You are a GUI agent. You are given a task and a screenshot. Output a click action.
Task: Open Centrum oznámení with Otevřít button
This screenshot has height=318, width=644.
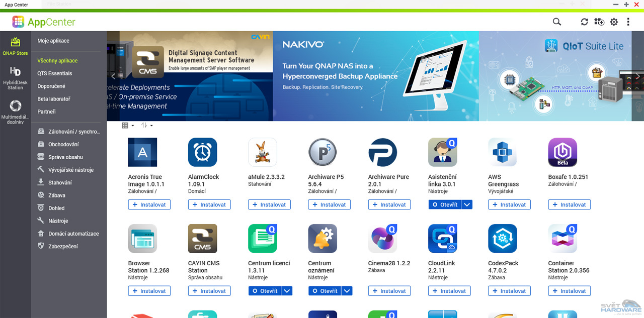(325, 290)
